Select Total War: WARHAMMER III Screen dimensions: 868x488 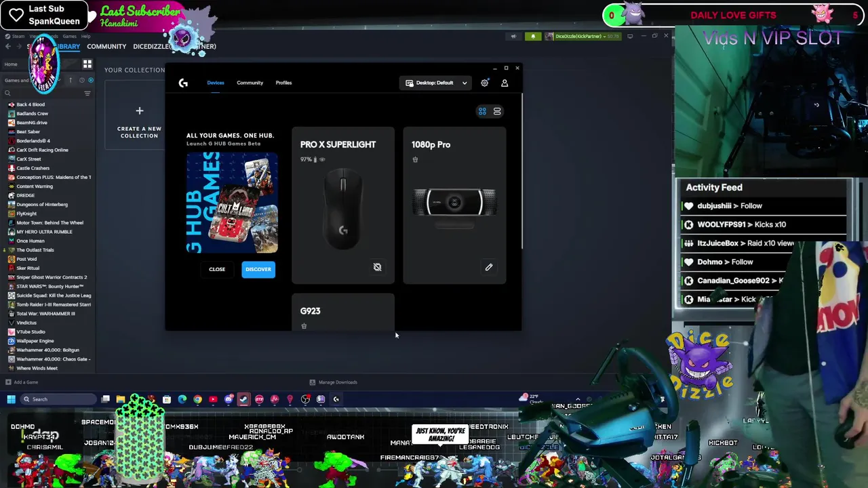click(x=45, y=314)
